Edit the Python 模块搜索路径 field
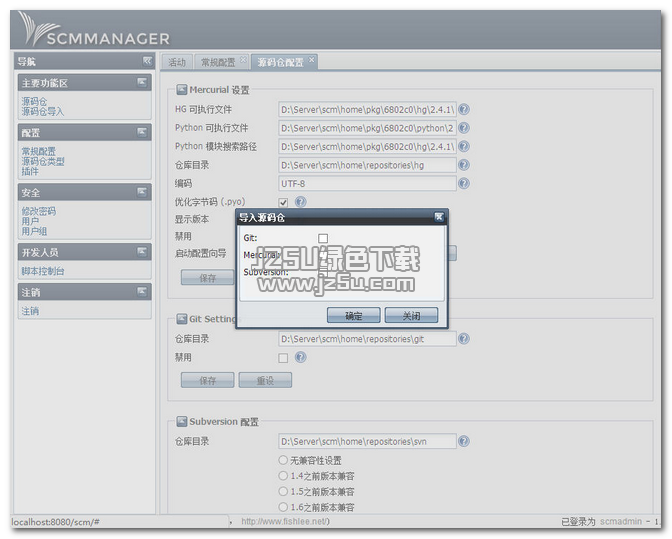Viewport: 672px width, 539px height. pos(367,147)
